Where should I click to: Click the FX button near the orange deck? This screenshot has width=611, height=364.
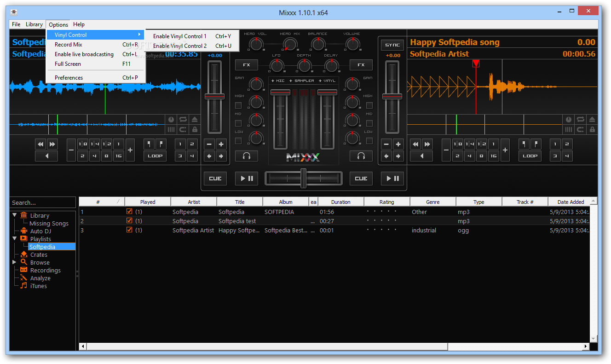[x=361, y=65]
